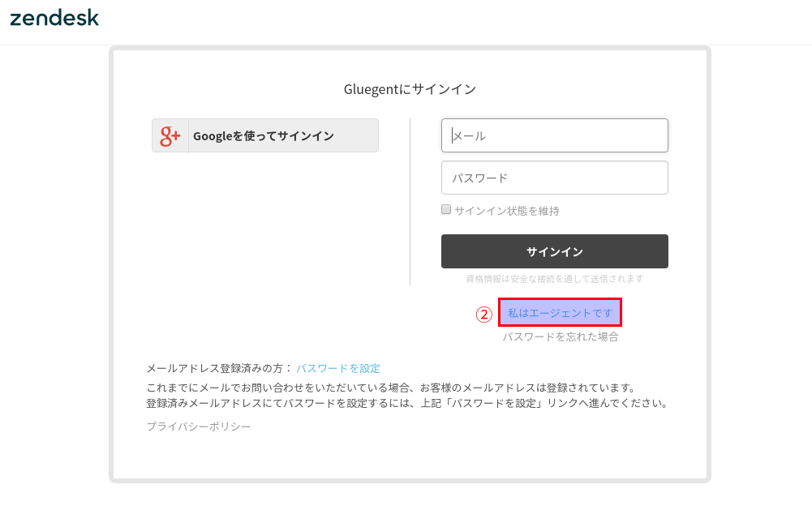Click the Google+ icon on sign-in button
The height and width of the screenshot is (510, 812).
click(170, 135)
